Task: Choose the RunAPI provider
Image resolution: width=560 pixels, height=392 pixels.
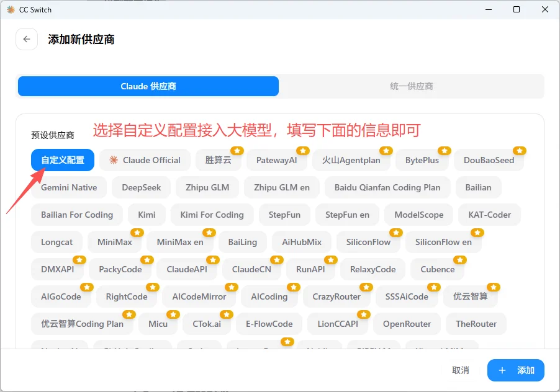Action: [310, 269]
